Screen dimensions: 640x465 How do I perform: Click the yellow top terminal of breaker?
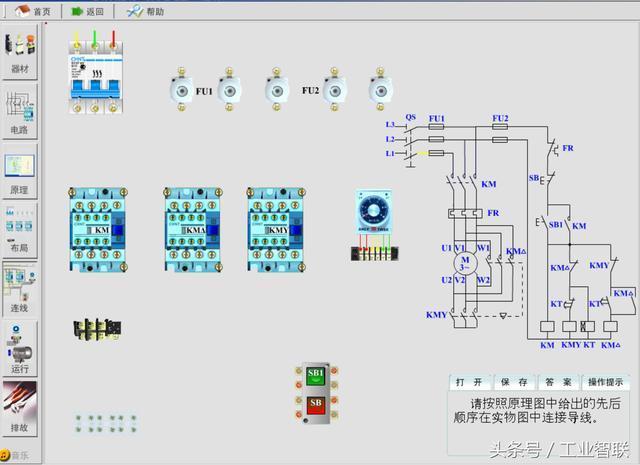tap(76, 43)
